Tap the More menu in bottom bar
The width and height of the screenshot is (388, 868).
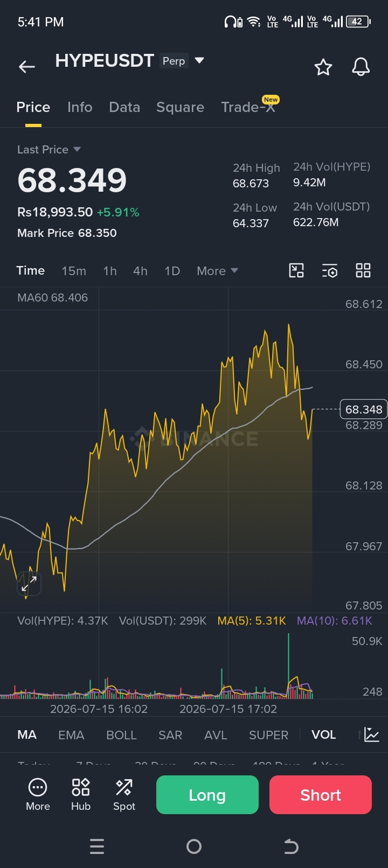[x=38, y=795]
